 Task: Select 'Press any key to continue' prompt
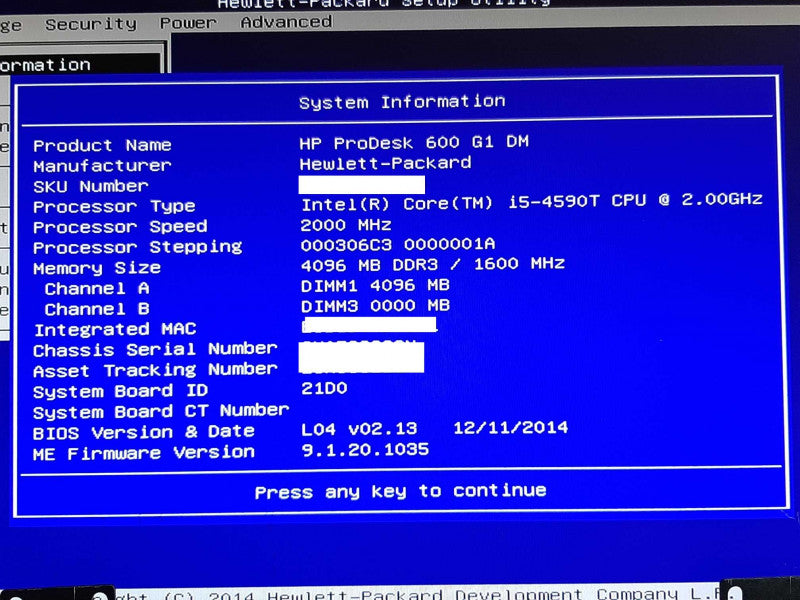tap(401, 491)
